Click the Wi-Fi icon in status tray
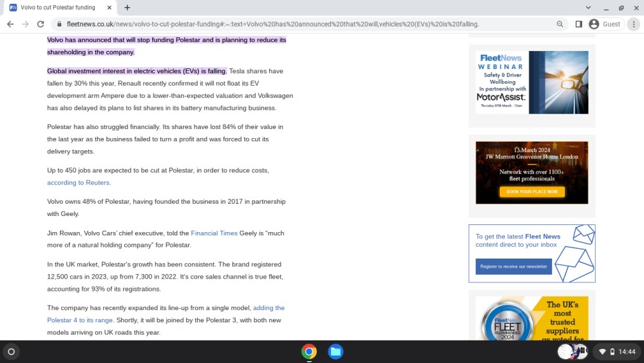Viewport: 644px width, 363px height. point(603,352)
